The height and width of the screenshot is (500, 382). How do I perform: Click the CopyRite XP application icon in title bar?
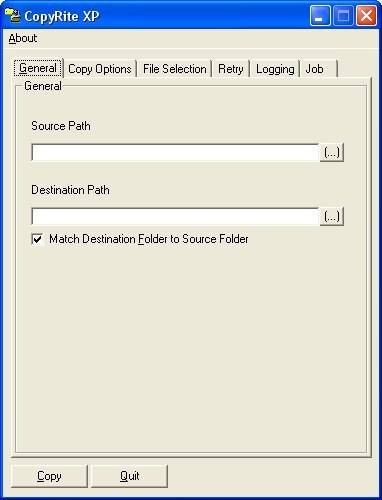[x=13, y=16]
